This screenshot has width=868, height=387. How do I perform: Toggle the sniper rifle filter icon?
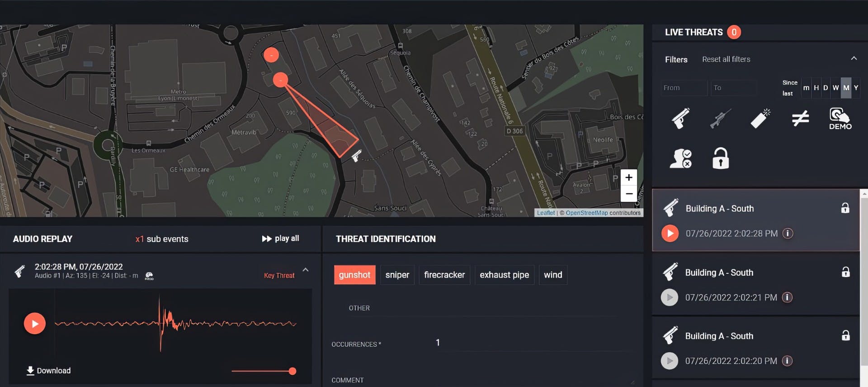(x=720, y=119)
